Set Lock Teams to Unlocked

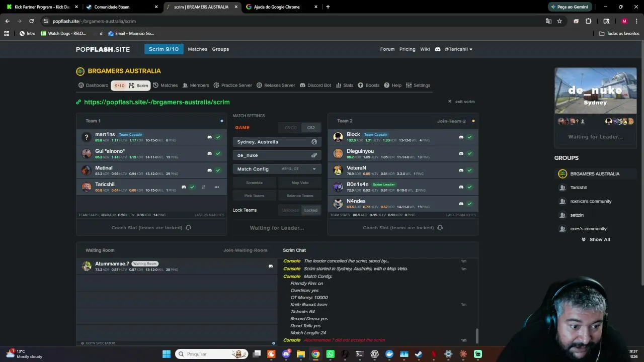pyautogui.click(x=290, y=210)
